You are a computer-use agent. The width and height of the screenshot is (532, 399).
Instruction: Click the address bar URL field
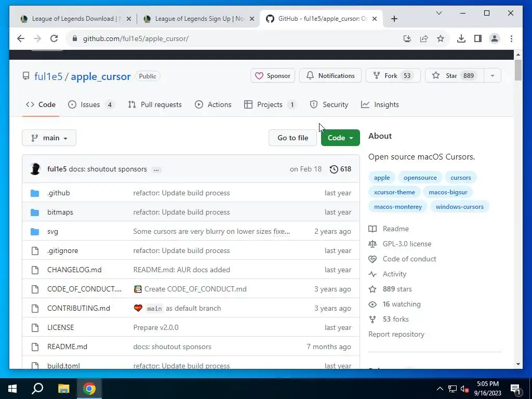tap(234, 38)
